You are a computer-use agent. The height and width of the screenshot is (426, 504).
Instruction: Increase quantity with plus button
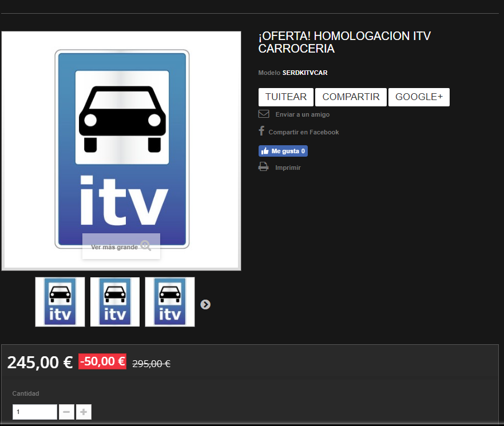point(84,412)
